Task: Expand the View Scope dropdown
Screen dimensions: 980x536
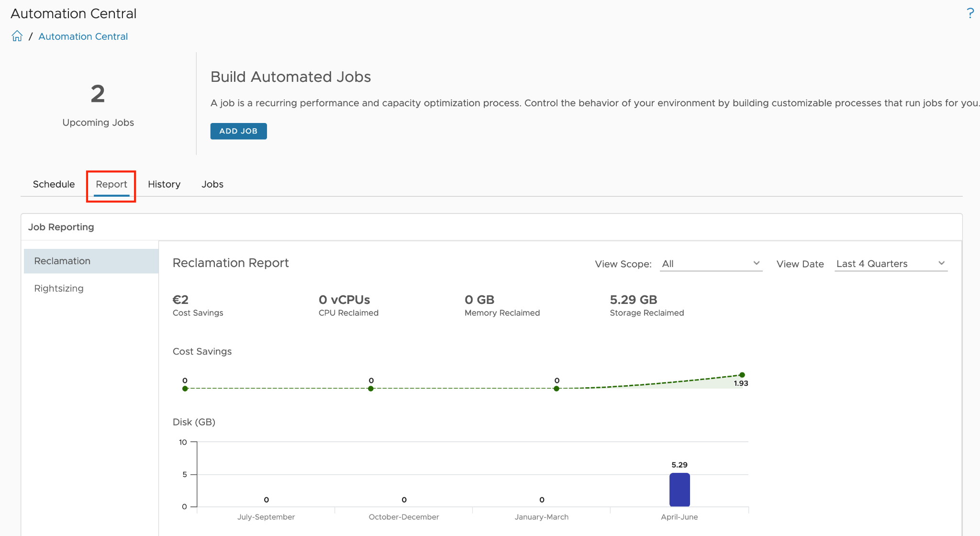Action: [x=711, y=264]
